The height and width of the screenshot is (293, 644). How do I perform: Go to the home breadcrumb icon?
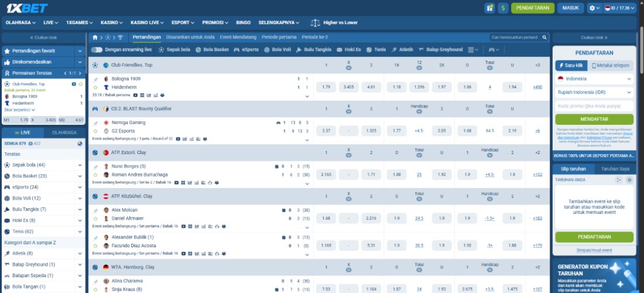click(95, 37)
